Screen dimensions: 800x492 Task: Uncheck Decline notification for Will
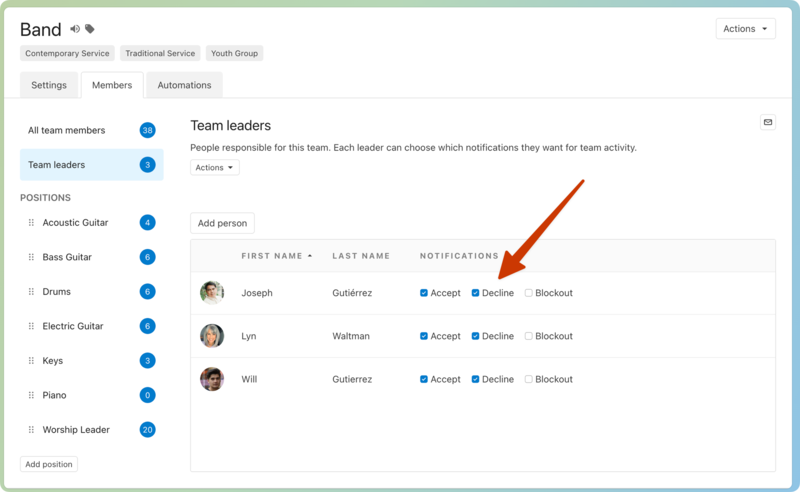pos(475,379)
